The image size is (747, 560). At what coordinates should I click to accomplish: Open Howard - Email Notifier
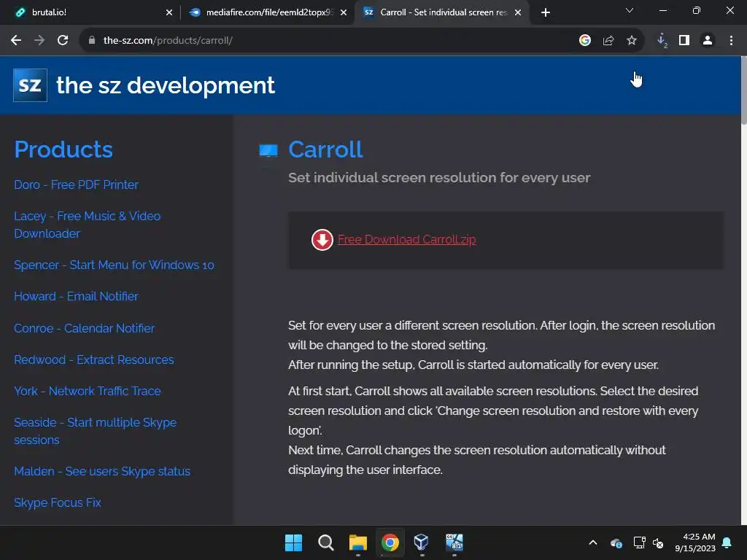pos(76,296)
